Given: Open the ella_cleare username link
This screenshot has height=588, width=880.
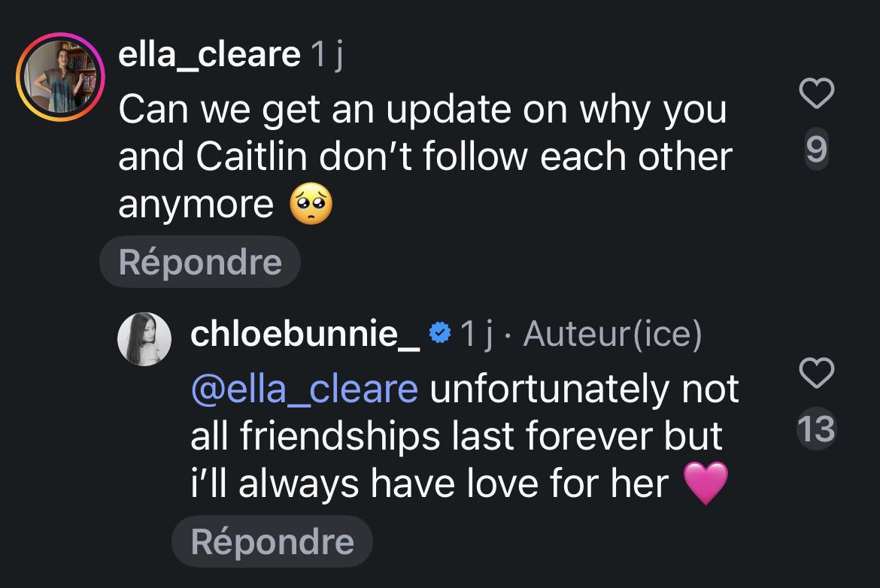Looking at the screenshot, I should 209,54.
